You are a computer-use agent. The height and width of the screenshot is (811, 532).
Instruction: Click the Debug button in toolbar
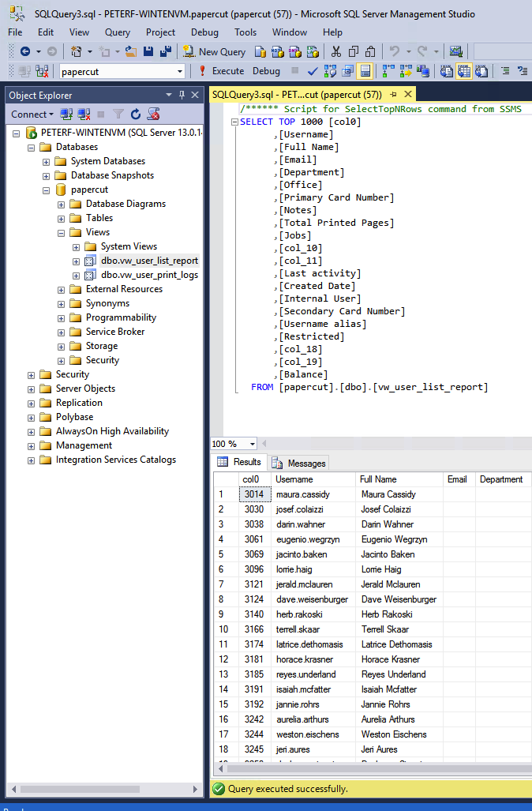coord(266,71)
